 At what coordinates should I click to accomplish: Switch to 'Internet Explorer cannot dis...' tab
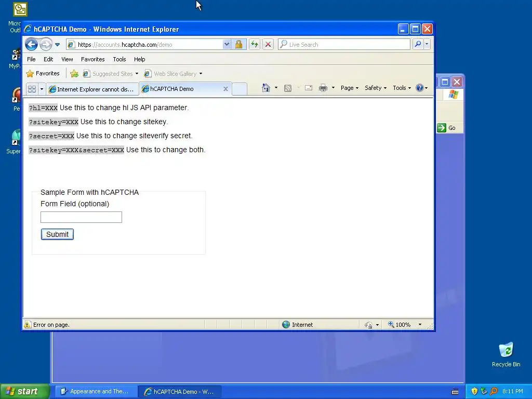click(92, 89)
